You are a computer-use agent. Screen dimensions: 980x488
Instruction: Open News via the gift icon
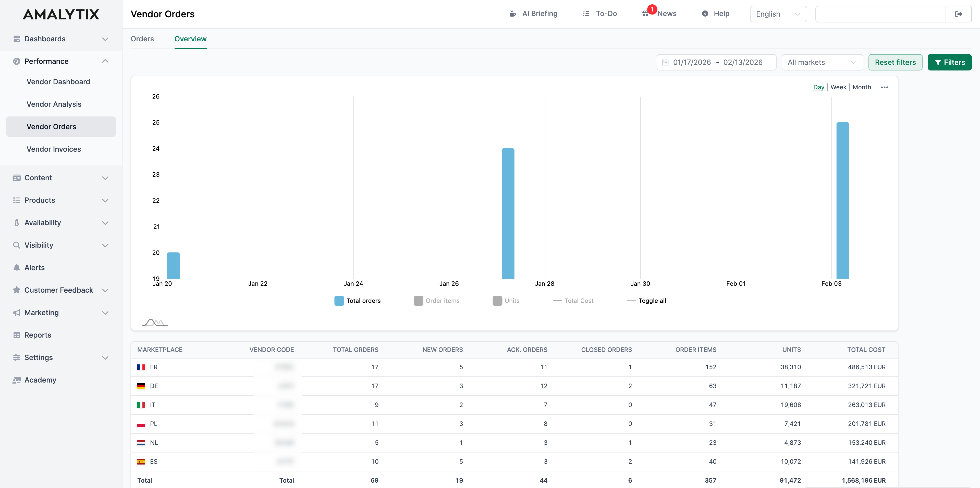coord(646,13)
